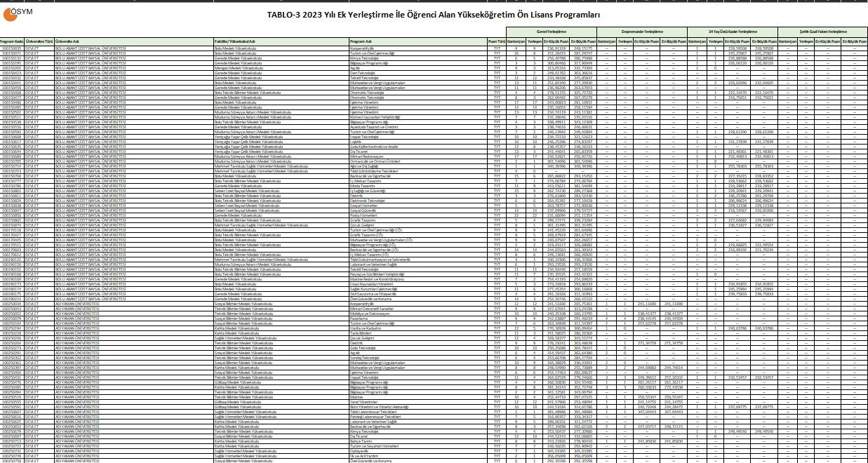Click program code cell 100250625
The height and width of the screenshot is (463, 868).
[x=12, y=421]
